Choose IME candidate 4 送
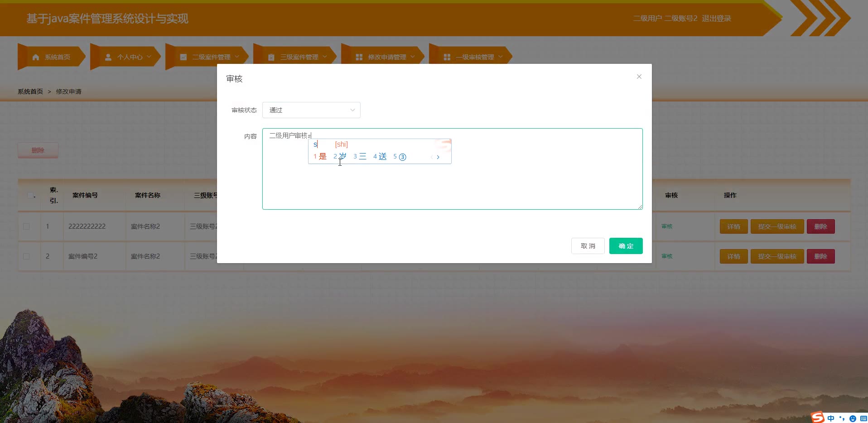The width and height of the screenshot is (868, 423). click(380, 156)
